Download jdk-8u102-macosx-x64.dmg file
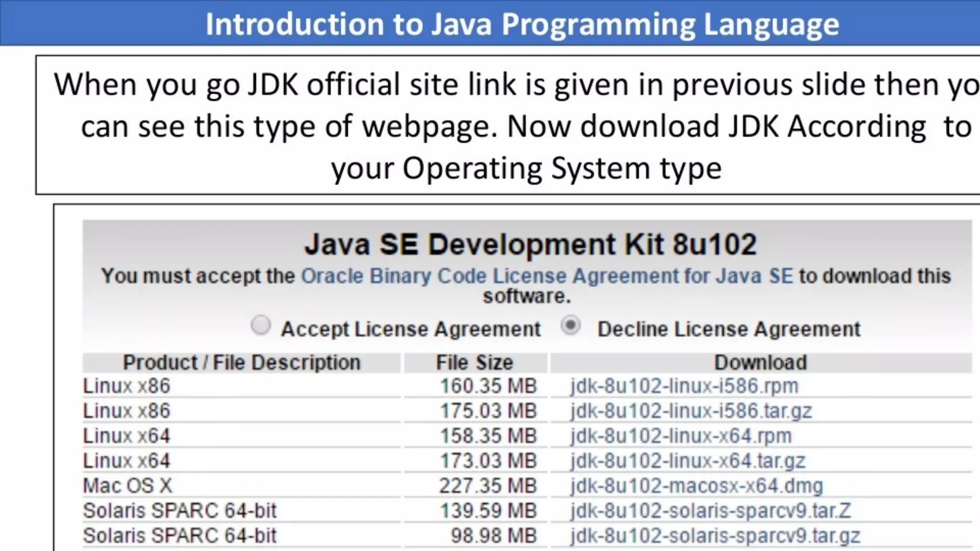Viewport: 980px width, 551px height. 696,485
